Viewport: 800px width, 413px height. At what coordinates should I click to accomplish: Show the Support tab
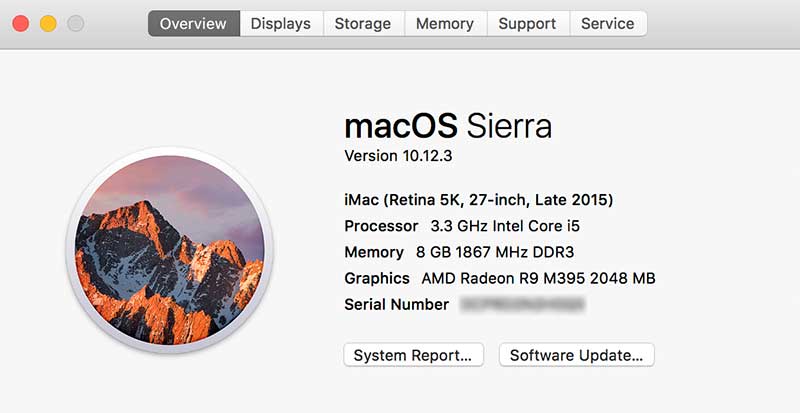click(527, 23)
